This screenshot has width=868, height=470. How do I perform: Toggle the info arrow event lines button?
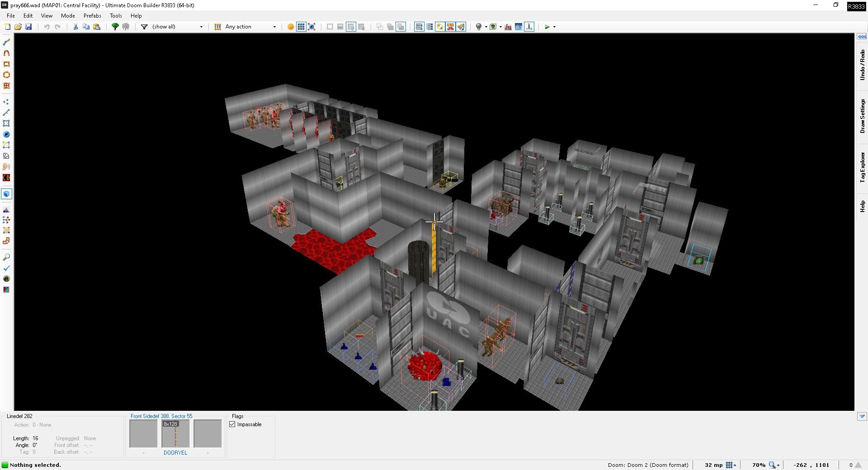point(529,27)
